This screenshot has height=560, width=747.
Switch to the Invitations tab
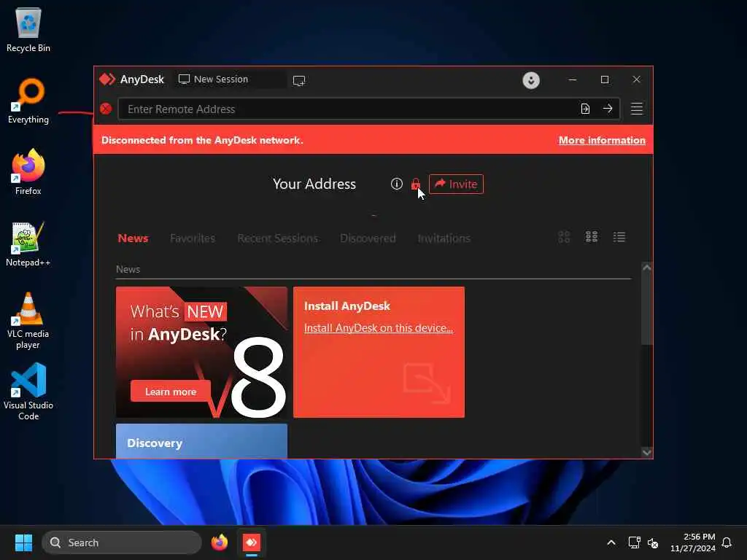(444, 238)
